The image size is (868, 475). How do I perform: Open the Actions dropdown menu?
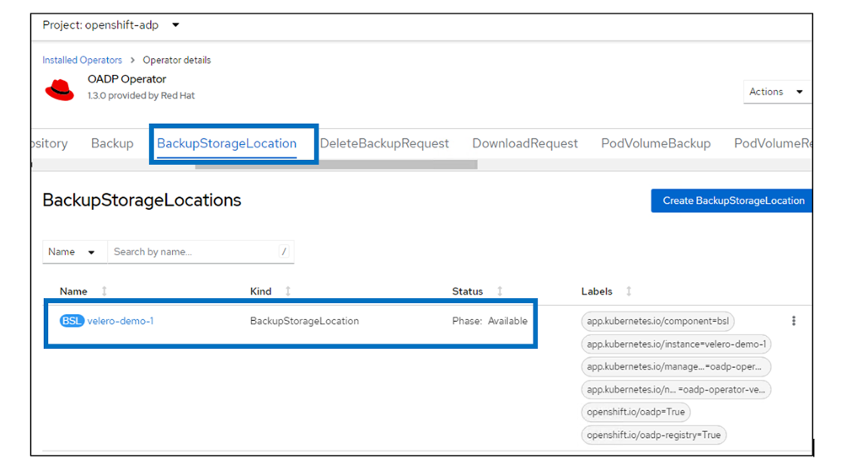click(775, 92)
